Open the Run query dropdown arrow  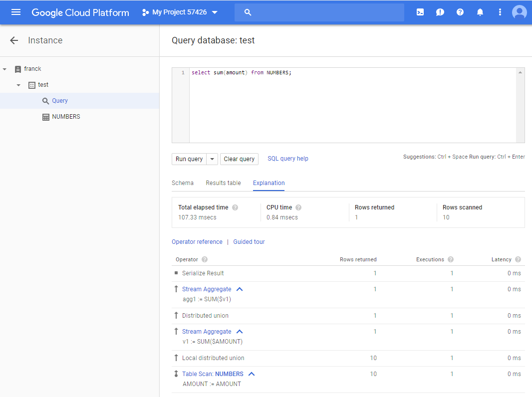[212, 159]
